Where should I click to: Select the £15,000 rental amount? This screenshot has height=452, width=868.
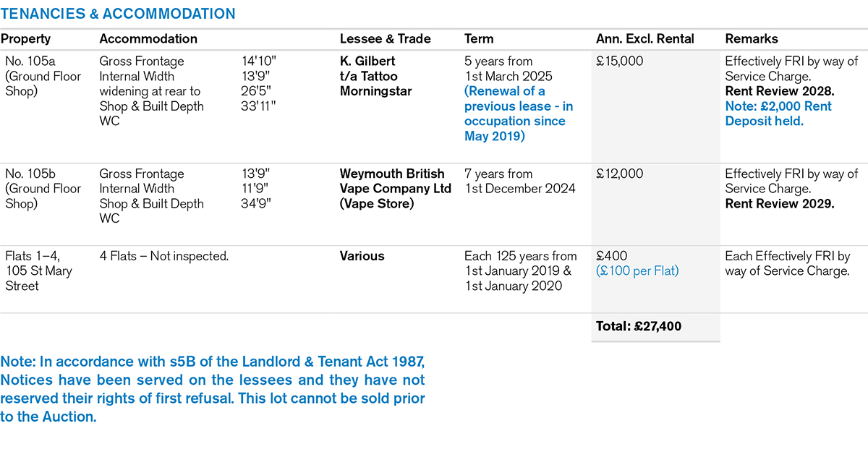(x=619, y=61)
